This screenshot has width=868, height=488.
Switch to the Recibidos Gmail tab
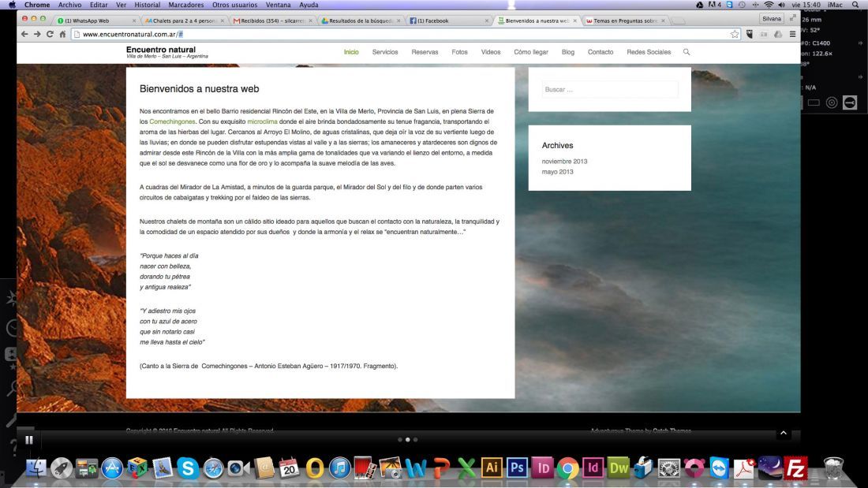tap(272, 20)
